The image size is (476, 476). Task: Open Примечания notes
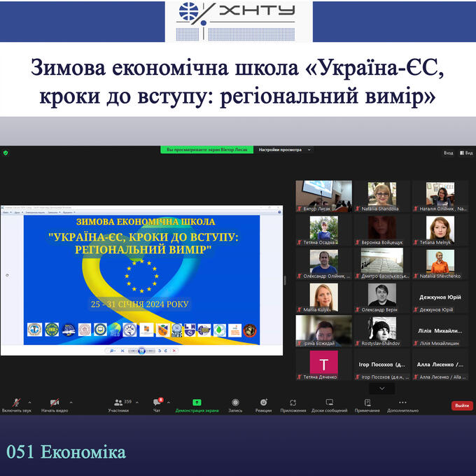(x=367, y=405)
